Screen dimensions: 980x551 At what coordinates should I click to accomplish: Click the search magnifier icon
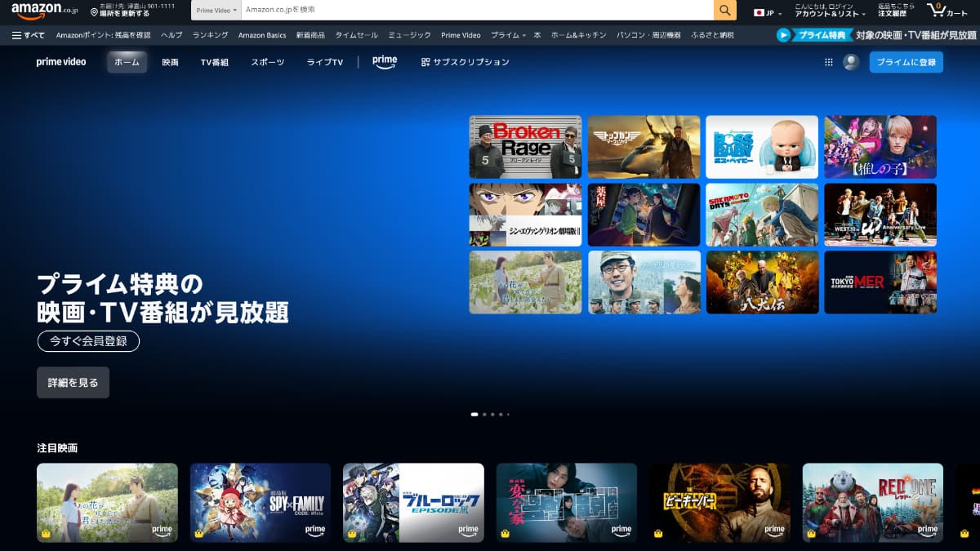pos(724,11)
